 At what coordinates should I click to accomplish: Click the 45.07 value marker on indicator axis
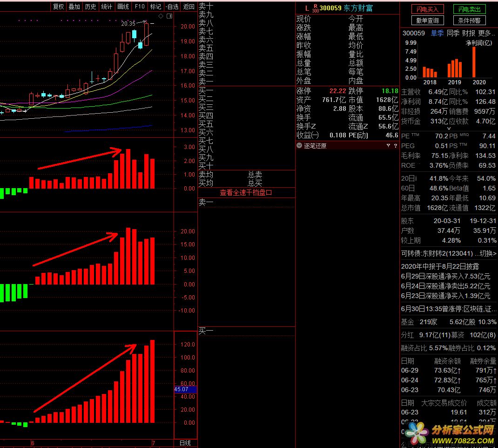click(186, 389)
